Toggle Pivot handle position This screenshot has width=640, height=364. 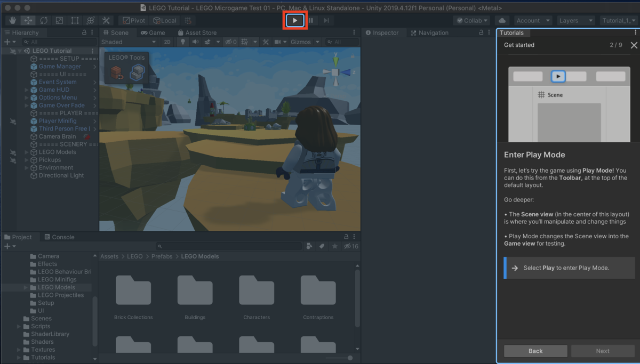coord(134,20)
